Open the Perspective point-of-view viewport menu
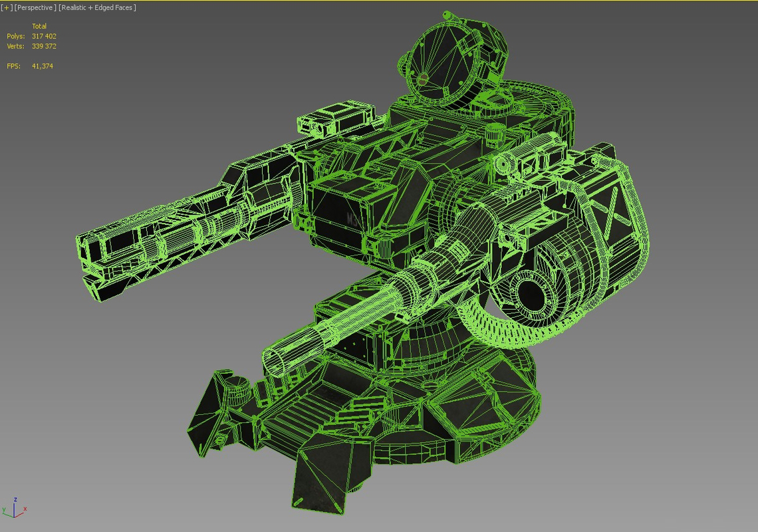 [x=33, y=7]
